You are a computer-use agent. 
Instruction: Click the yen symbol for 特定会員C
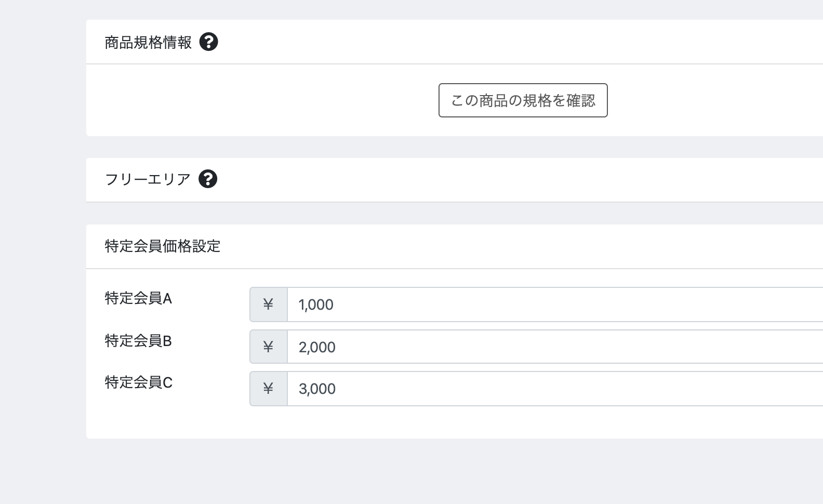268,389
